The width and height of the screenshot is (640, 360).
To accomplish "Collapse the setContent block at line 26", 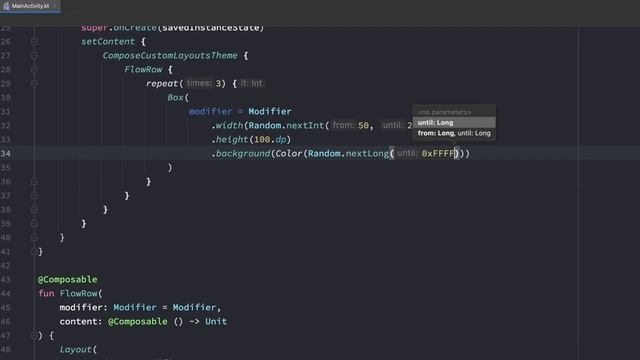I will (34, 42).
